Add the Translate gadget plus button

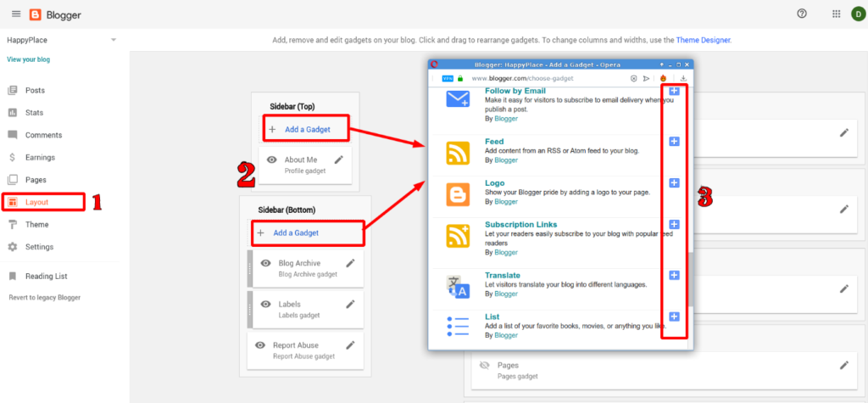(x=674, y=275)
